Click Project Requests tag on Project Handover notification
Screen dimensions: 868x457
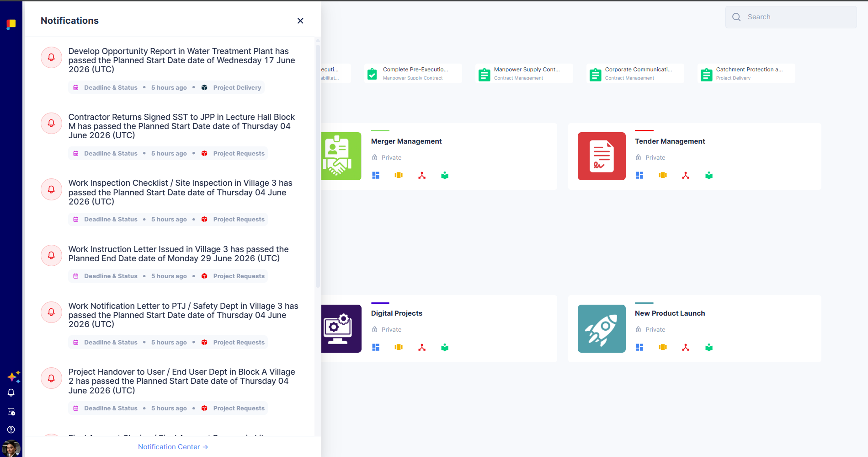click(x=233, y=408)
